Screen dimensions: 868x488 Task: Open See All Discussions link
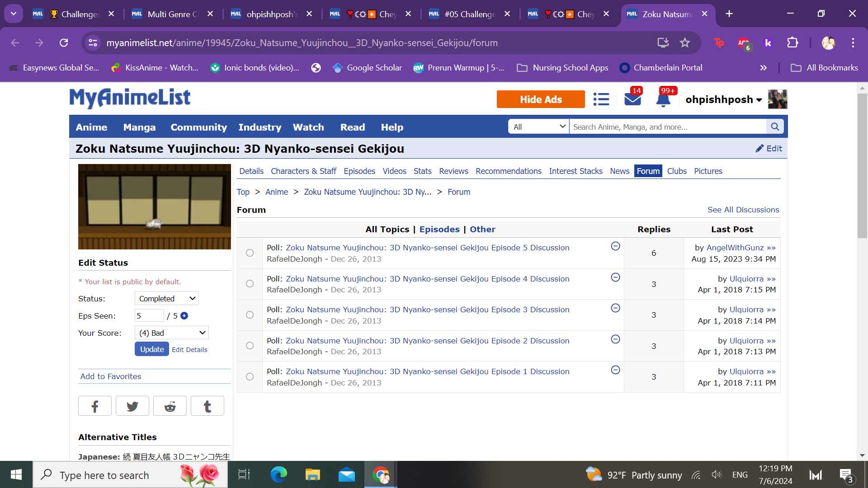point(743,210)
